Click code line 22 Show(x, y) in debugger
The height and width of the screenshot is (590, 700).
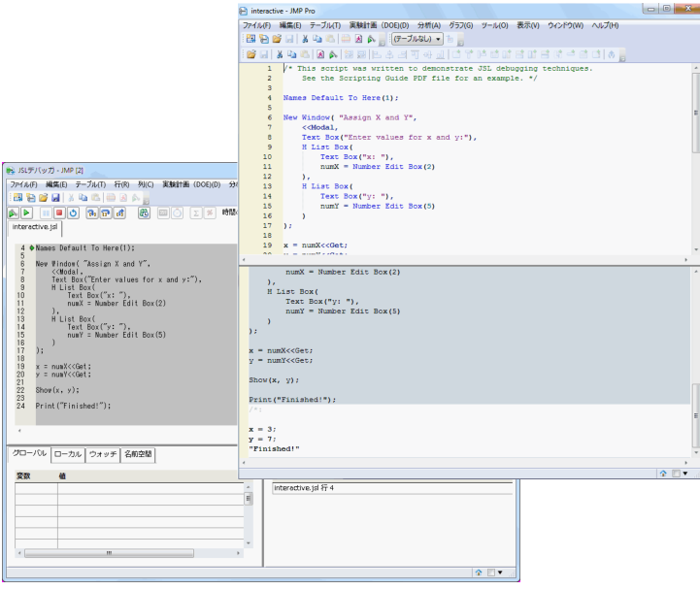58,390
